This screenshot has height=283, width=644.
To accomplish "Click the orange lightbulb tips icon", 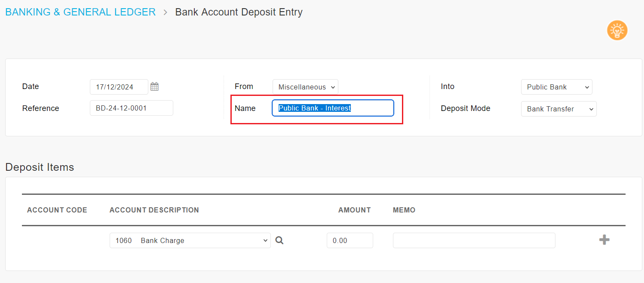I will (617, 31).
